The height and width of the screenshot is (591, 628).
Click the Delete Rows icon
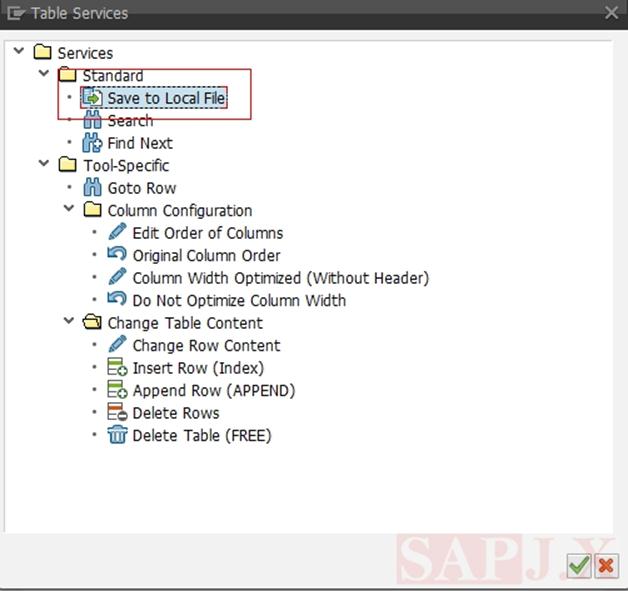(117, 412)
